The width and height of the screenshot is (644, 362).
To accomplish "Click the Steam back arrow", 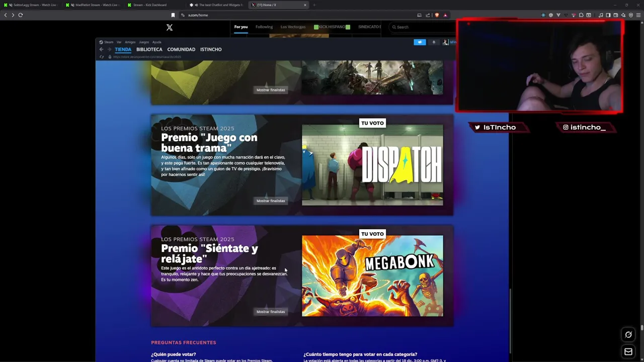I will [x=101, y=49].
